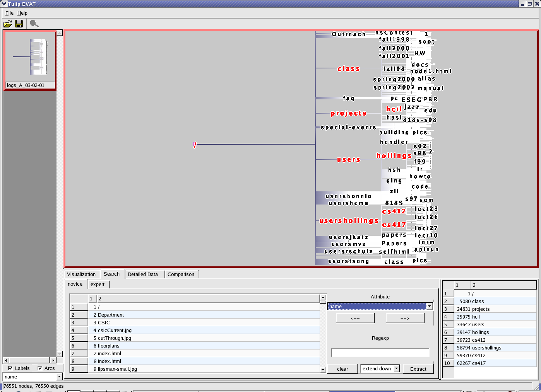Screen dimensions: 541x392
Task: Click inside the Regexp input field
Action: [x=380, y=353]
